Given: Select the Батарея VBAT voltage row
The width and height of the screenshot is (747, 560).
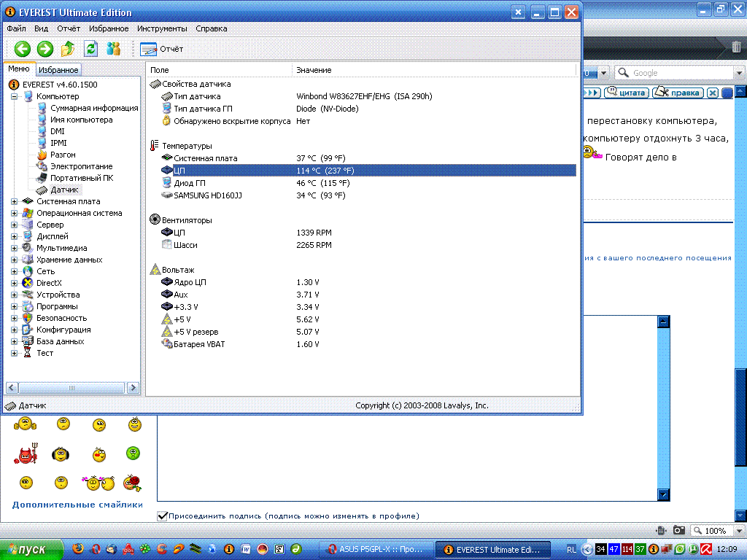Looking at the screenshot, I should click(x=368, y=344).
